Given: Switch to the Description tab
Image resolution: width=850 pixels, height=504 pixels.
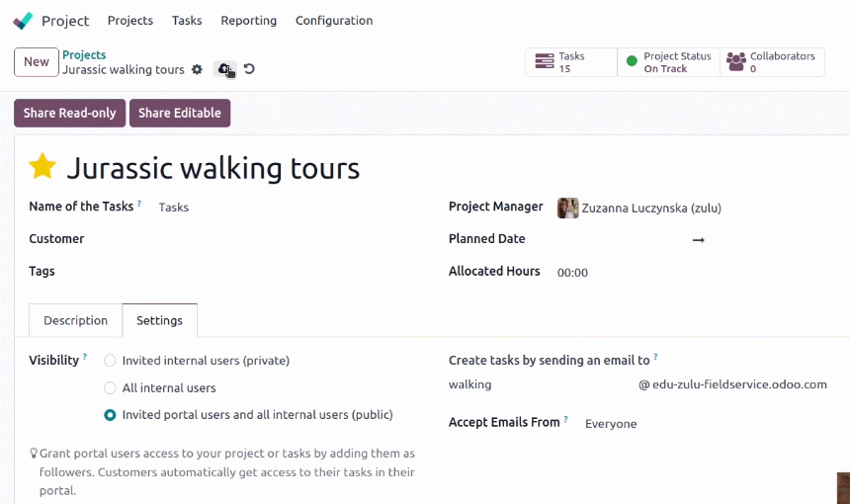Looking at the screenshot, I should click(75, 321).
